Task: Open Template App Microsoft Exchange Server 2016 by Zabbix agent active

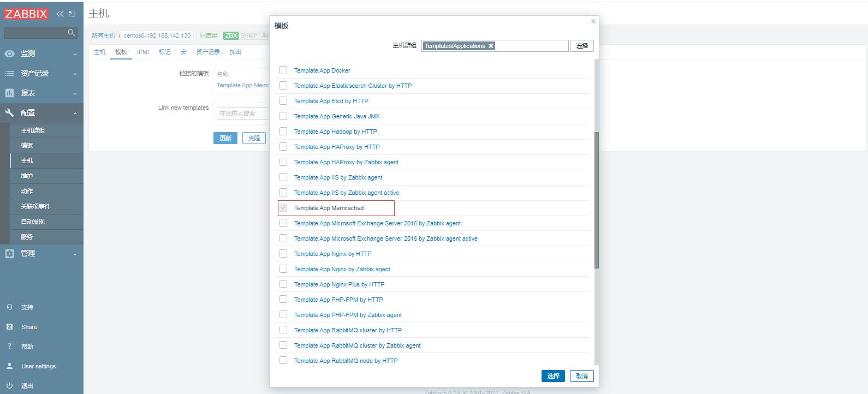Action: click(x=385, y=238)
